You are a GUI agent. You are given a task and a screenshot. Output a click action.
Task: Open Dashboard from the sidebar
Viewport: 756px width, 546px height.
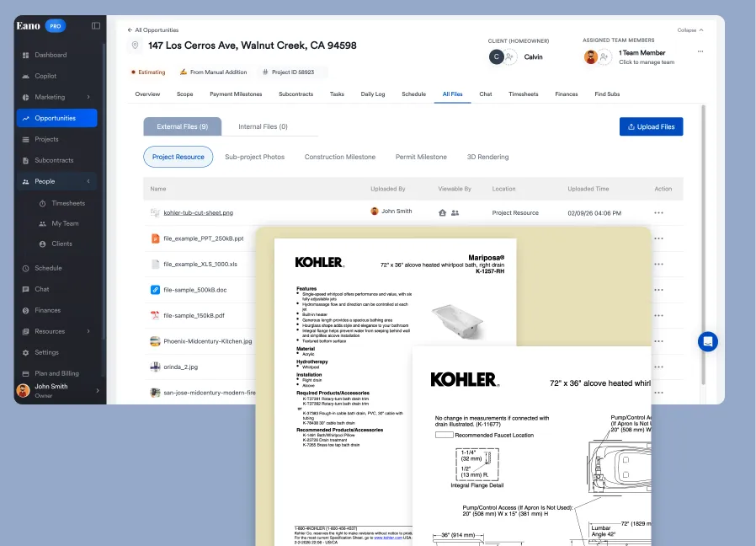pos(51,55)
